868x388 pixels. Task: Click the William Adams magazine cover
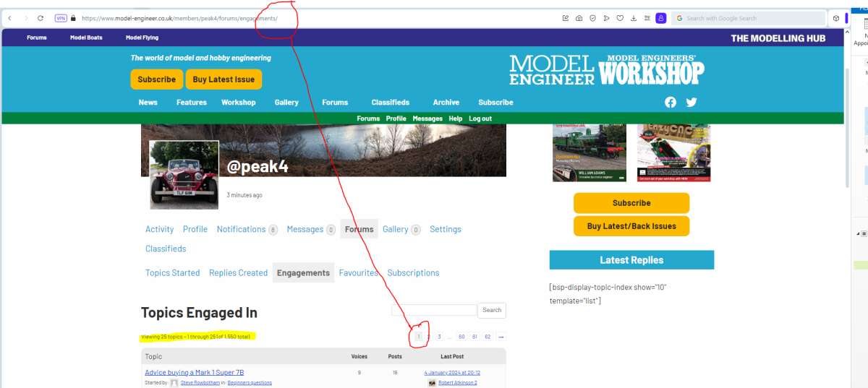point(590,152)
